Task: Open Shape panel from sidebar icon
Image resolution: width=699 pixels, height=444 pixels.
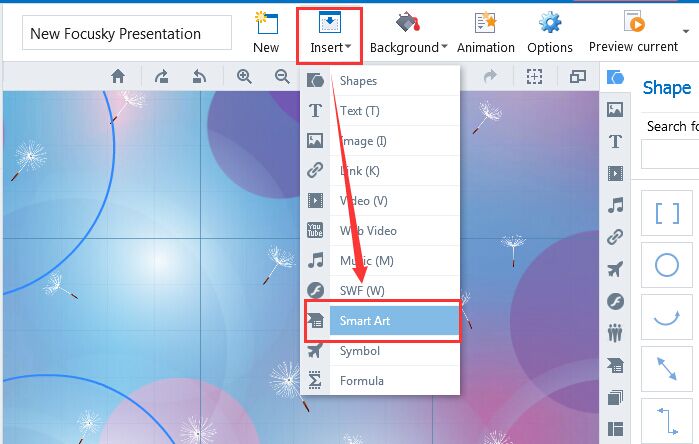Action: coord(615,78)
